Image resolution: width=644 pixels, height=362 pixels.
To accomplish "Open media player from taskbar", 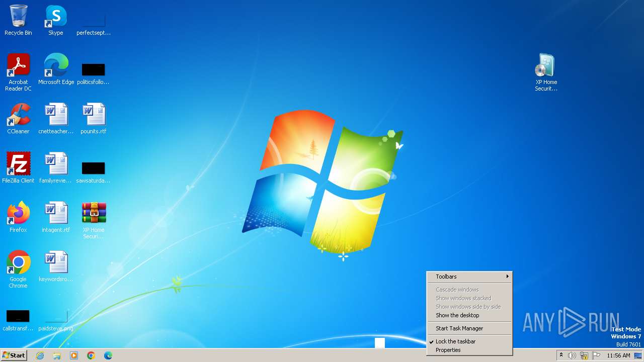I will click(x=74, y=355).
